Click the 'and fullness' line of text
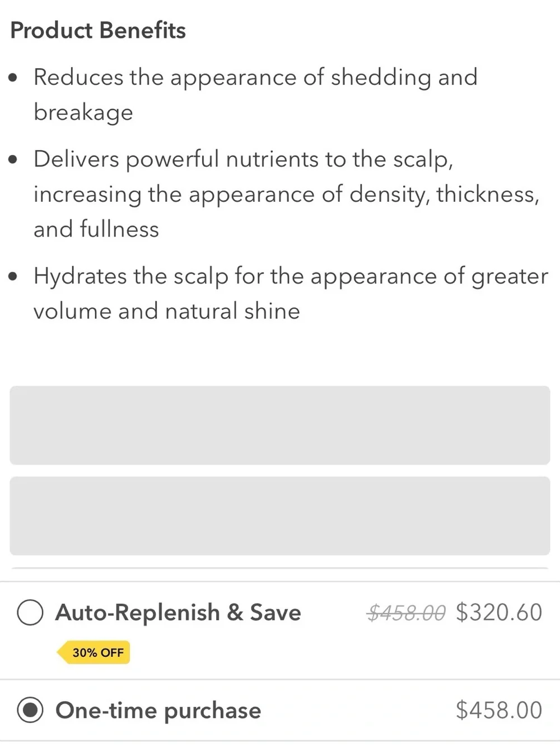Screen dimensions: 560x747 coord(96,229)
